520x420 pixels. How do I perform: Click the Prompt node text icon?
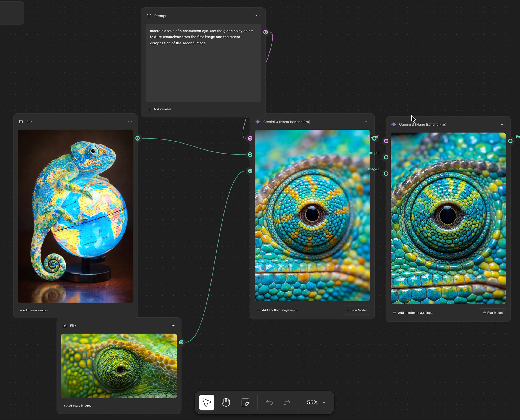pos(149,16)
